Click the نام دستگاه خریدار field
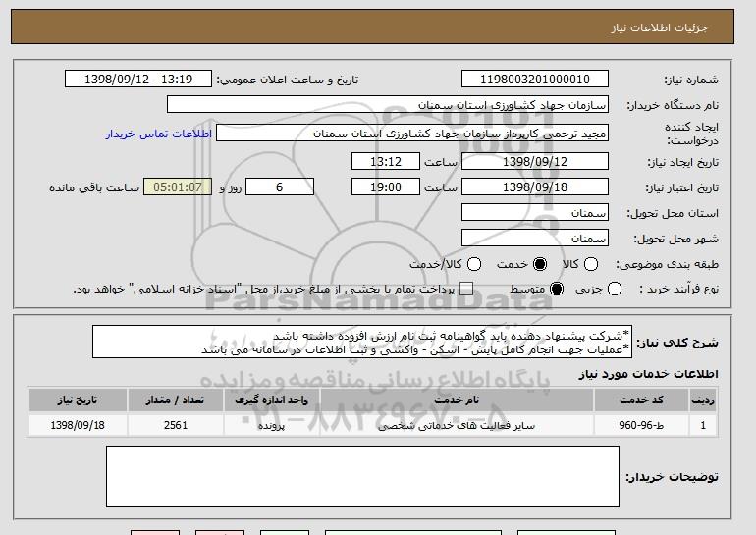756x535 pixels. click(x=388, y=105)
